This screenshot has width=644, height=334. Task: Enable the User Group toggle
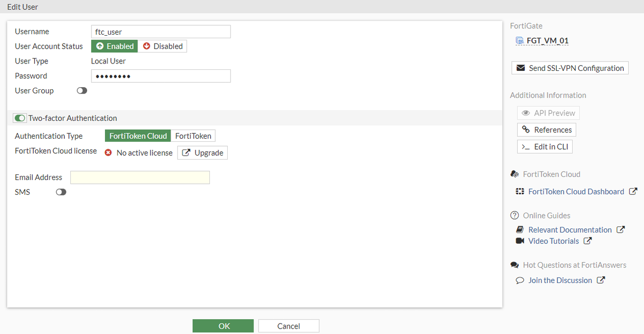[x=81, y=90]
